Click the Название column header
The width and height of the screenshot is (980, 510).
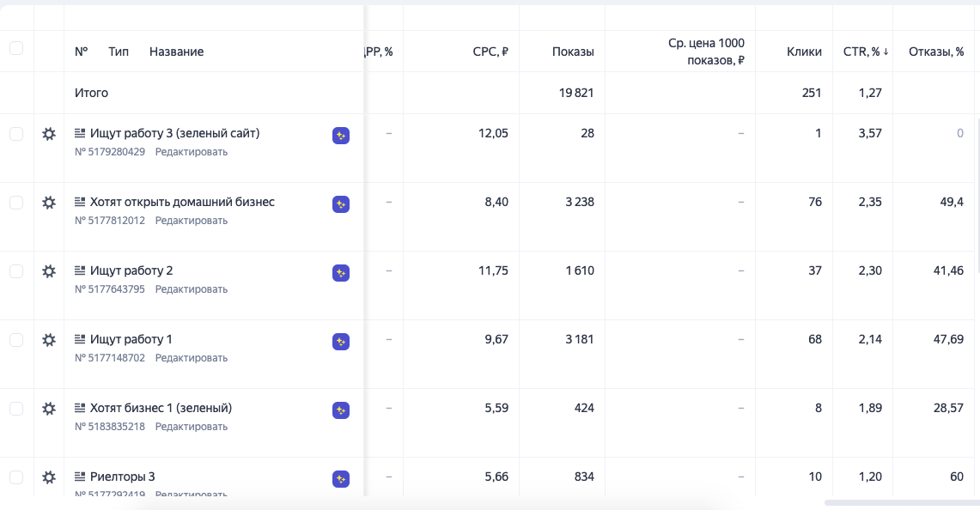[x=176, y=52]
